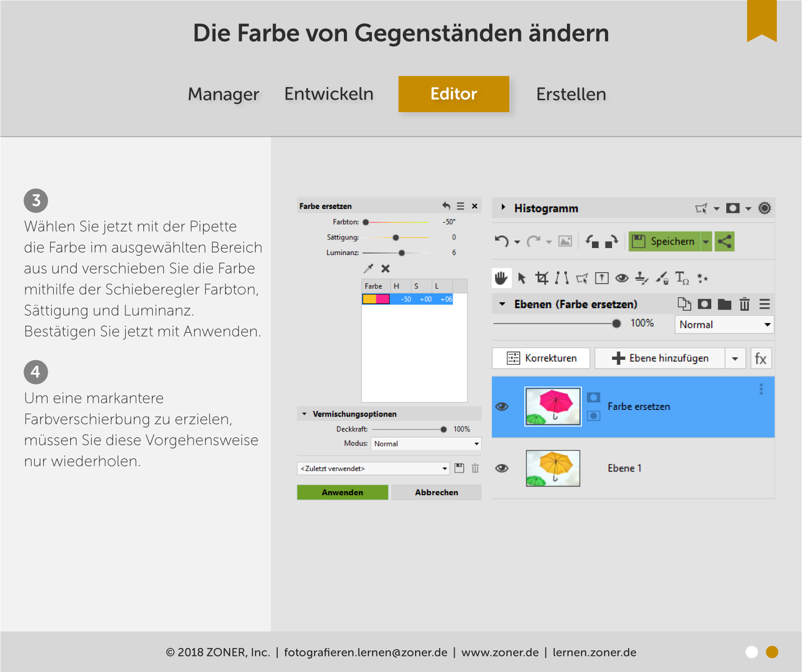Click the original image preview icon
Image resolution: width=802 pixels, height=672 pixels.
565,242
